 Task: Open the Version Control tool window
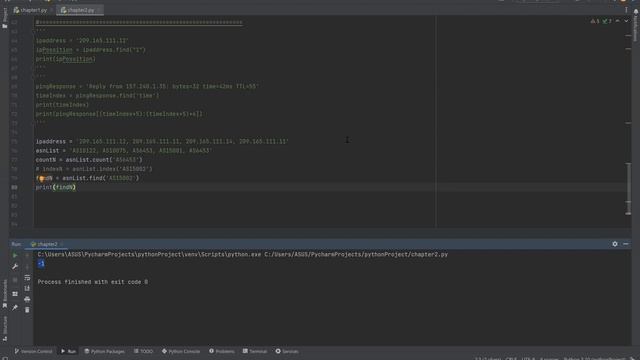coord(33,351)
